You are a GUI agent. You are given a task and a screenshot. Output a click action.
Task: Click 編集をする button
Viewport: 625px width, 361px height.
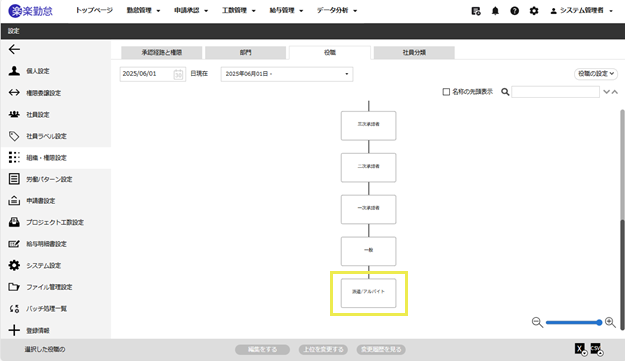coord(262,349)
